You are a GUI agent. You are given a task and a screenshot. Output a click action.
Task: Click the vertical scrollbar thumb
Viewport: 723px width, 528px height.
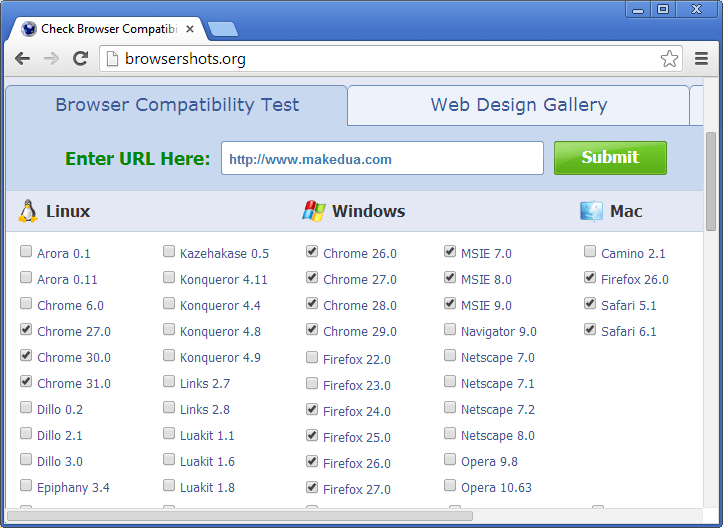point(711,181)
